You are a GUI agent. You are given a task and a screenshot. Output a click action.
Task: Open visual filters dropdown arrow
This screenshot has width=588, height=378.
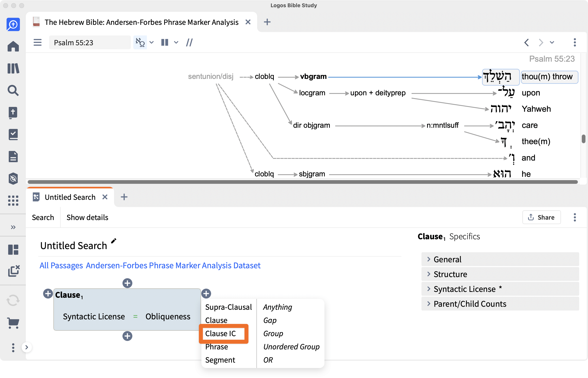152,42
